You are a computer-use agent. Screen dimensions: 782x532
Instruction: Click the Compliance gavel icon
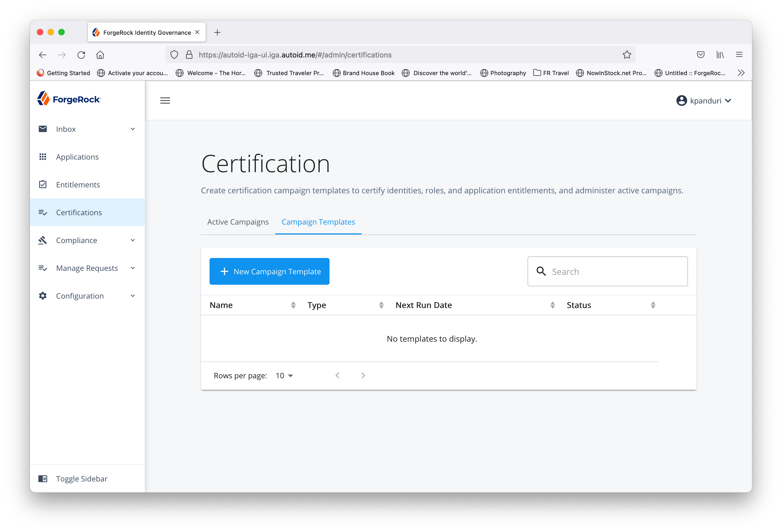point(43,240)
